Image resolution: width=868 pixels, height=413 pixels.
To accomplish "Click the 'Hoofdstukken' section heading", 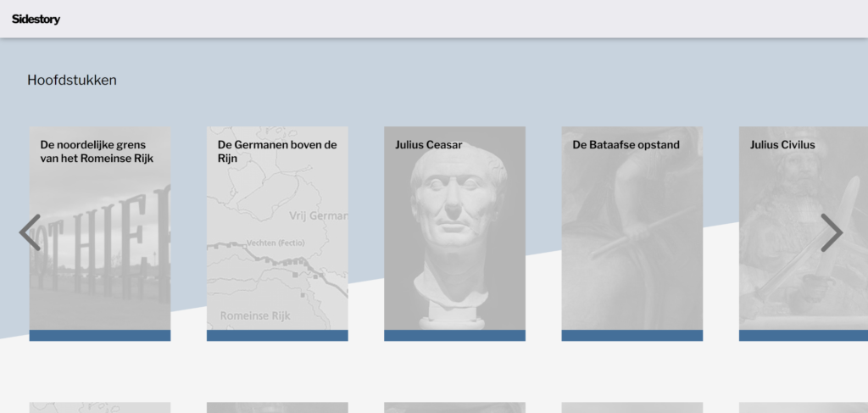I will click(72, 81).
